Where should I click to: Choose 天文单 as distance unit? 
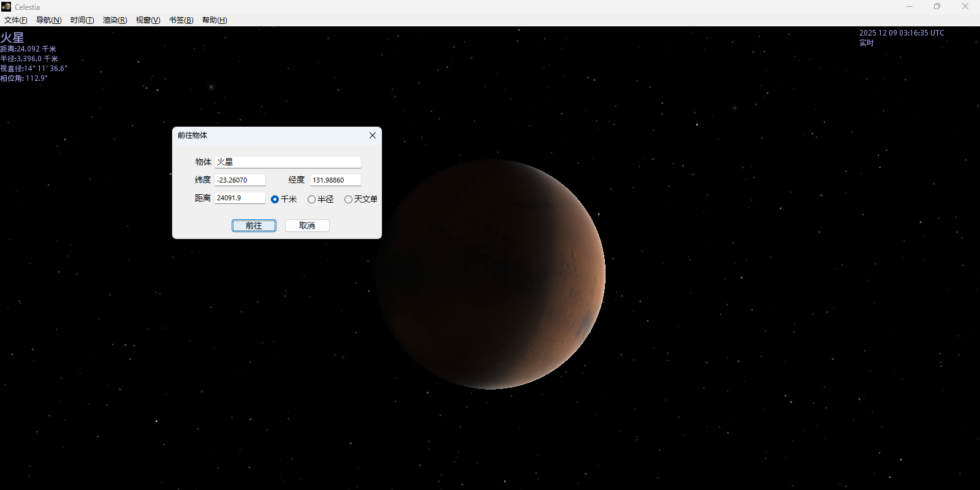349,199
